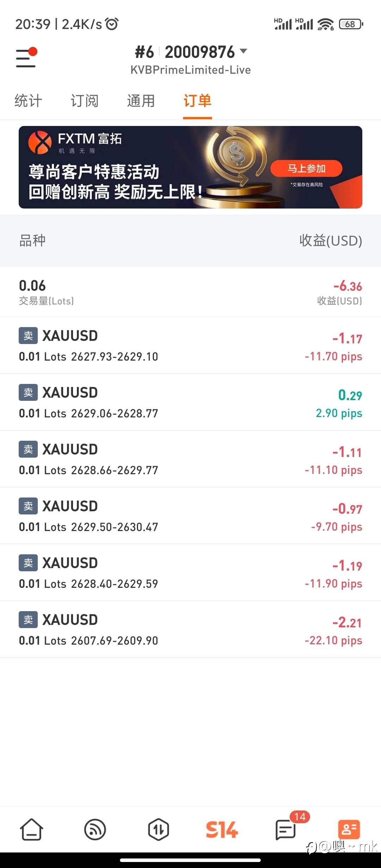381x868 pixels.
Task: Go to the Home icon
Action: coord(32,829)
